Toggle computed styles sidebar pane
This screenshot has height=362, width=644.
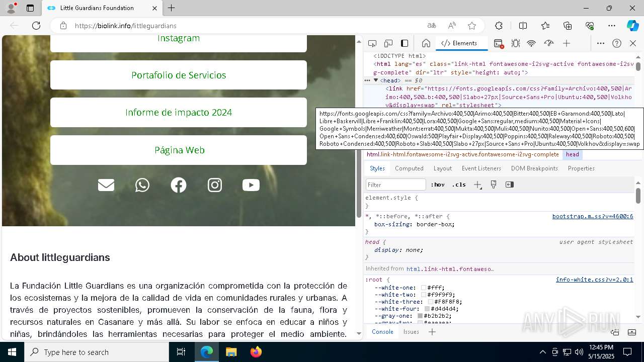coord(510,185)
